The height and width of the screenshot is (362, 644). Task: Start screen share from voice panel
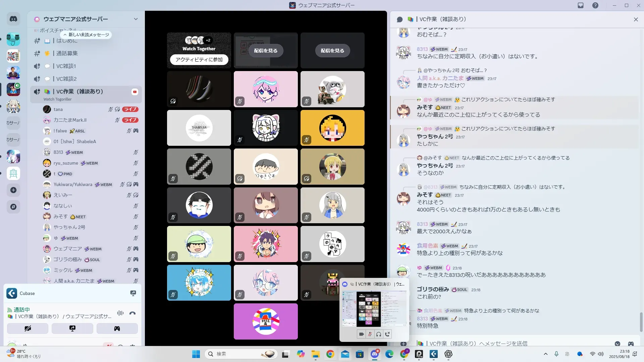[72, 328]
